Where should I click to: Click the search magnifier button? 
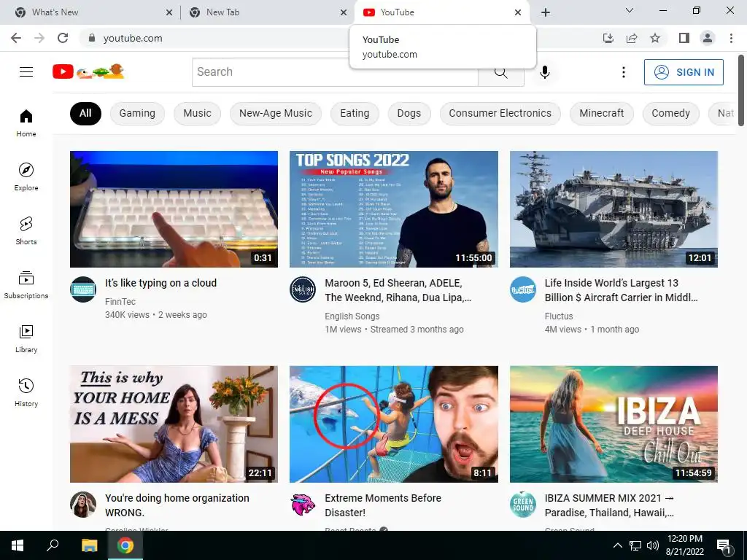coord(500,72)
